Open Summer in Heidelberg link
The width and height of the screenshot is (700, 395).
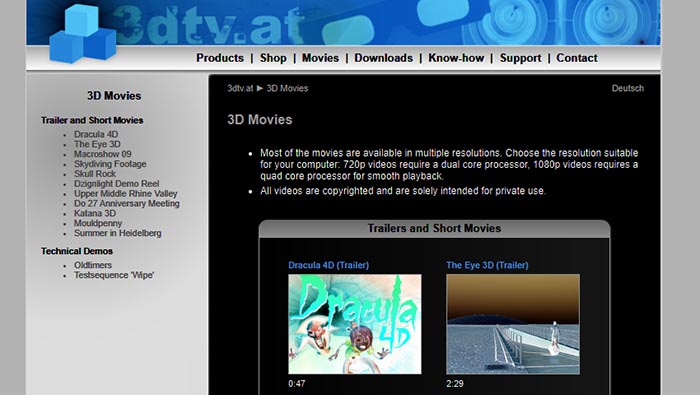pos(118,233)
